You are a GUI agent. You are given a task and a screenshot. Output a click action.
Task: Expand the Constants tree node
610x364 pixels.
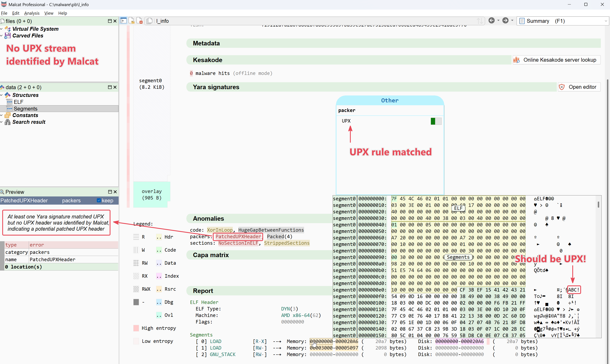1,115
